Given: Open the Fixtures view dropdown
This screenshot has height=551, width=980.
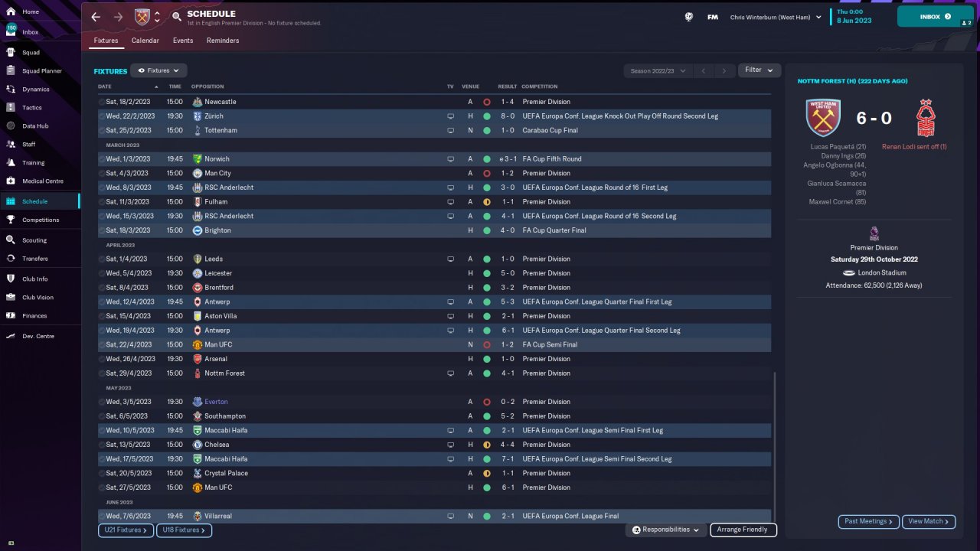Looking at the screenshot, I should coord(158,70).
